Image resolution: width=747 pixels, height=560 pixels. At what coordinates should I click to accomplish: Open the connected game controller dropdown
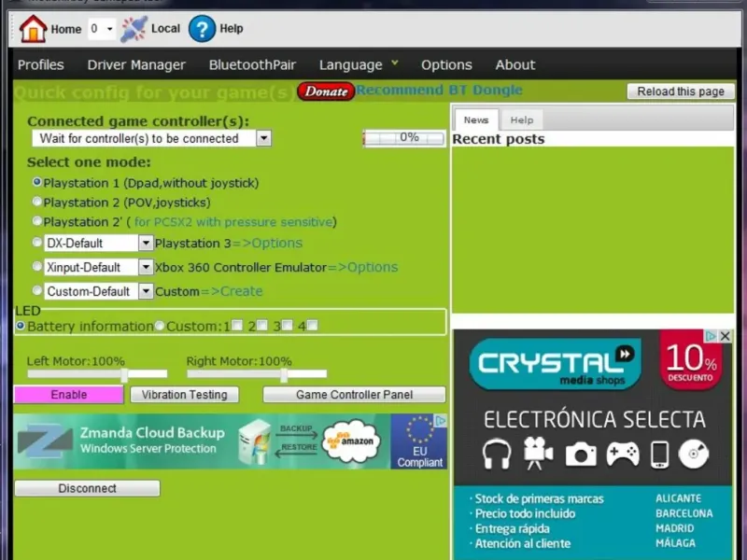[x=263, y=138]
